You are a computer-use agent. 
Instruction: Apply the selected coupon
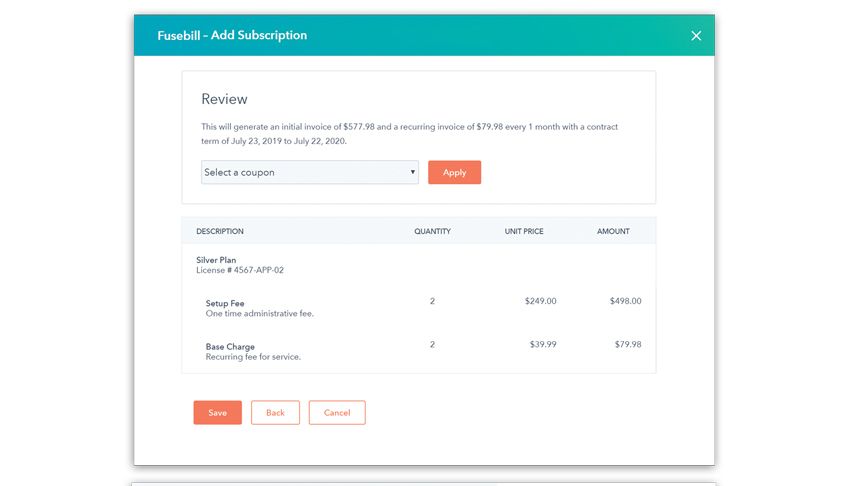pyautogui.click(x=454, y=172)
